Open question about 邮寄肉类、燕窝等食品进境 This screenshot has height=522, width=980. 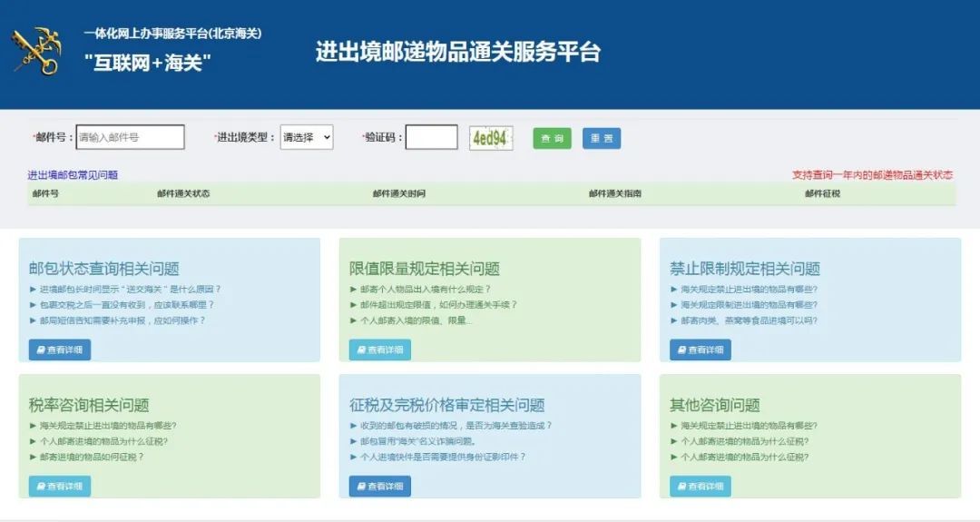tap(749, 320)
